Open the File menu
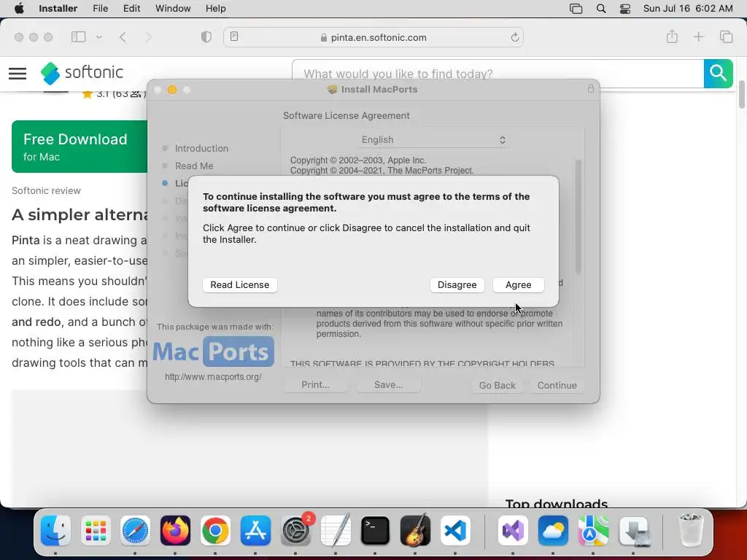The image size is (747, 560). (100, 9)
